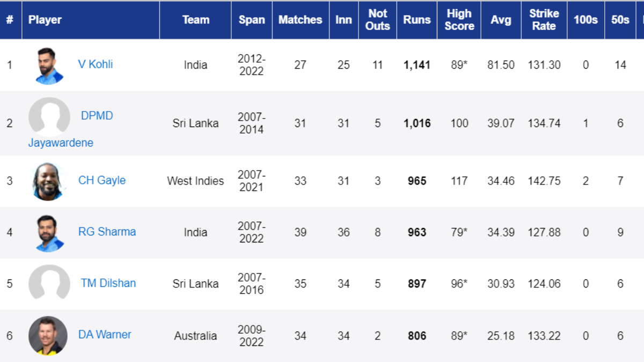
Task: Open RG Sharma player profile link
Action: 107,232
